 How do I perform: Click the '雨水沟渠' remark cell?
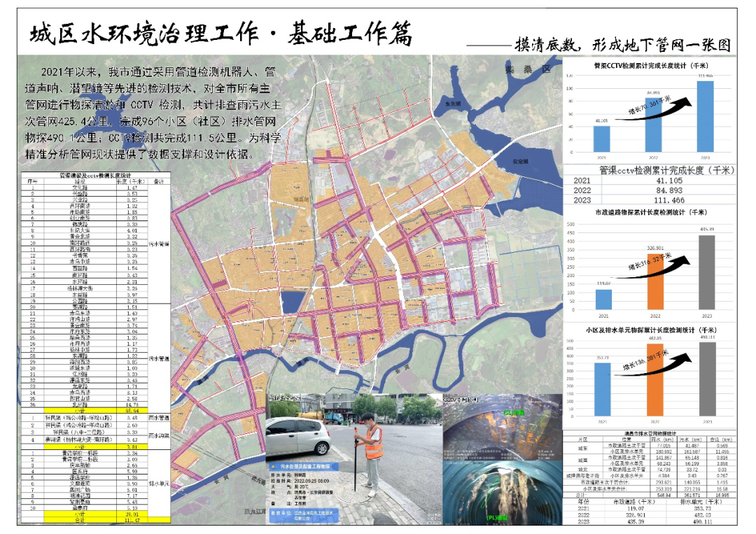(159, 435)
